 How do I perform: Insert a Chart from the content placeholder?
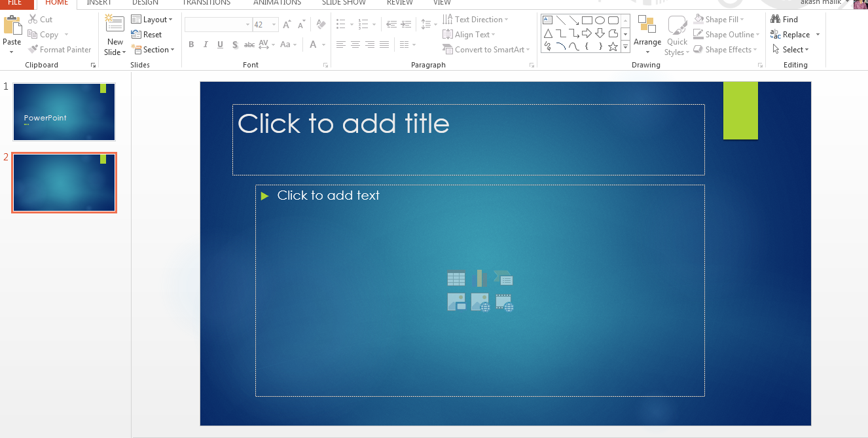(x=479, y=278)
